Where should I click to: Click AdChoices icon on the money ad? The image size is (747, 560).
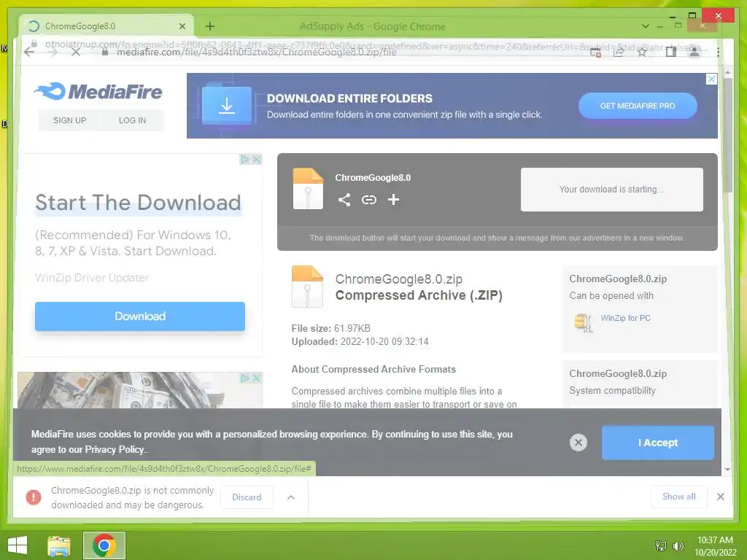click(x=245, y=378)
